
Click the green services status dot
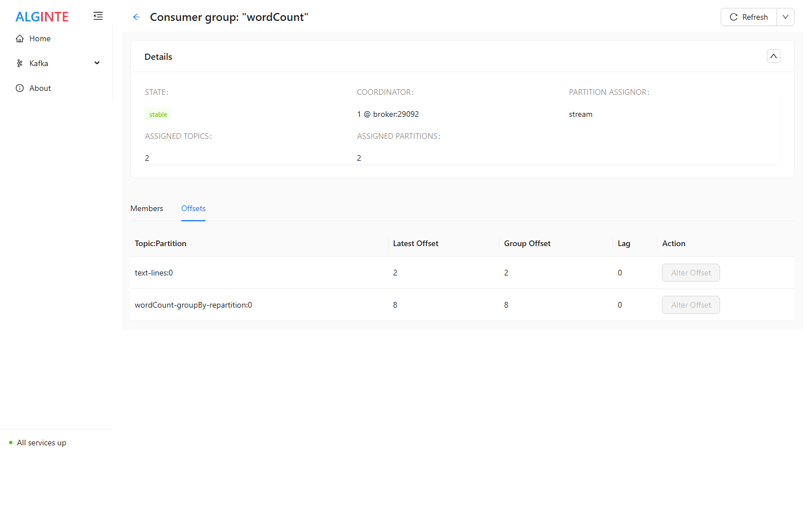tap(11, 443)
